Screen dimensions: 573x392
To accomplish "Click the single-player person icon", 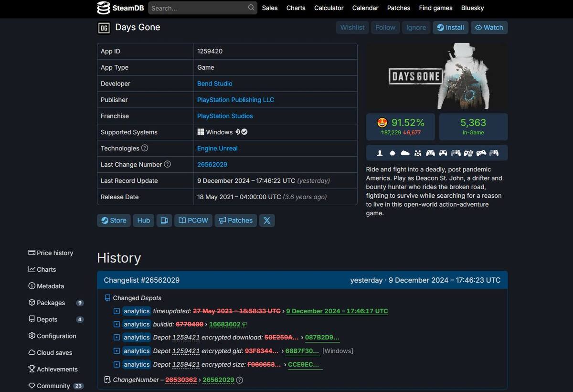I will click(x=380, y=153).
